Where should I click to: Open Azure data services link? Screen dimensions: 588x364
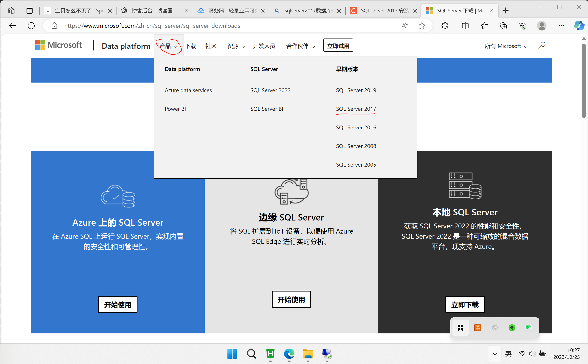tap(188, 90)
